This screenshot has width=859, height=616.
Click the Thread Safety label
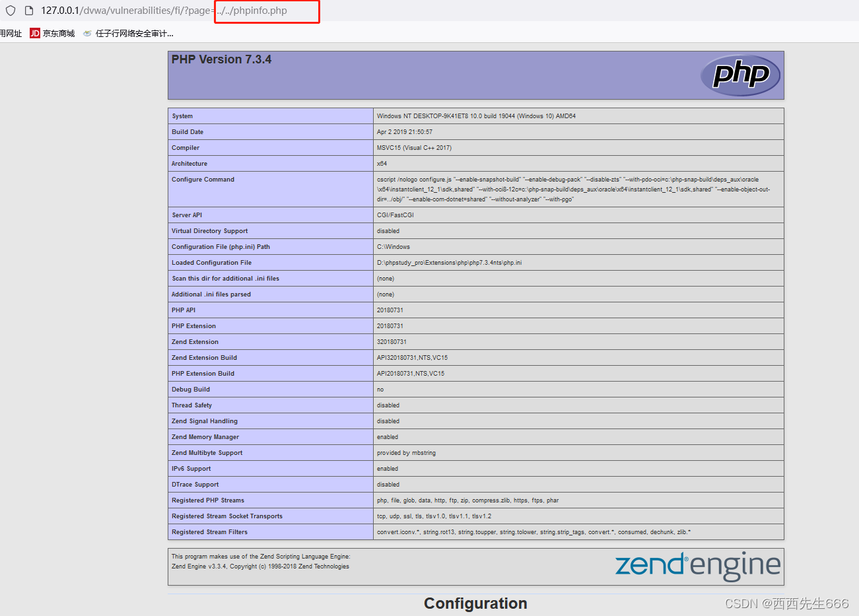[191, 405]
